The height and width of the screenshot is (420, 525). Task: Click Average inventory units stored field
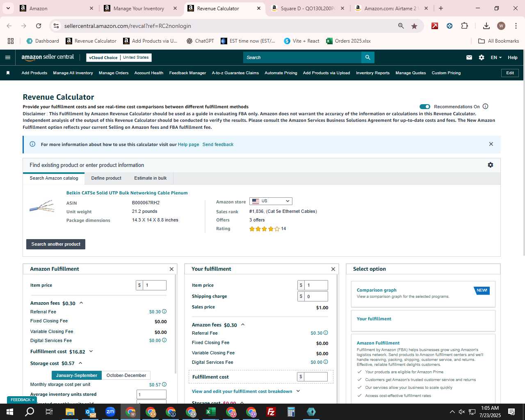click(x=151, y=395)
